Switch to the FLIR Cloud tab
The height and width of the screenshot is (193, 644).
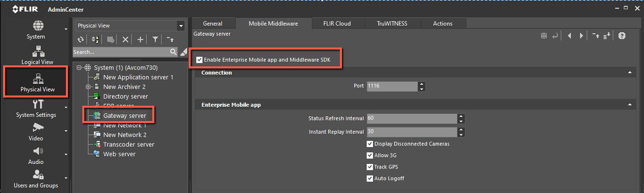tap(337, 23)
